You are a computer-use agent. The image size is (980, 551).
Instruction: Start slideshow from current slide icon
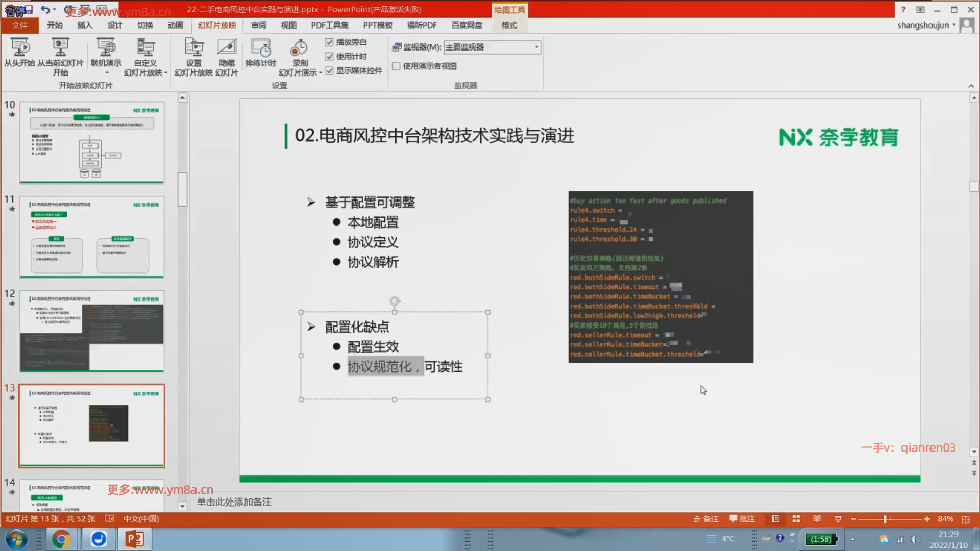coord(60,48)
